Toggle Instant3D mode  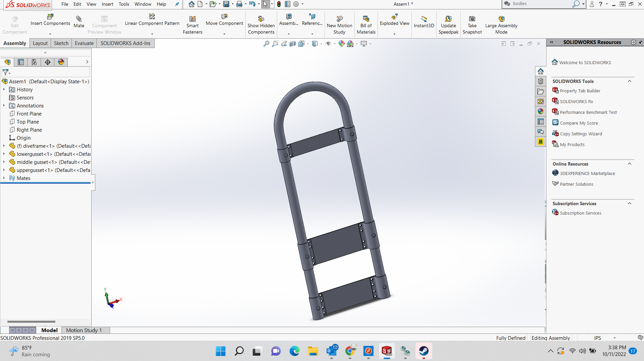424,22
